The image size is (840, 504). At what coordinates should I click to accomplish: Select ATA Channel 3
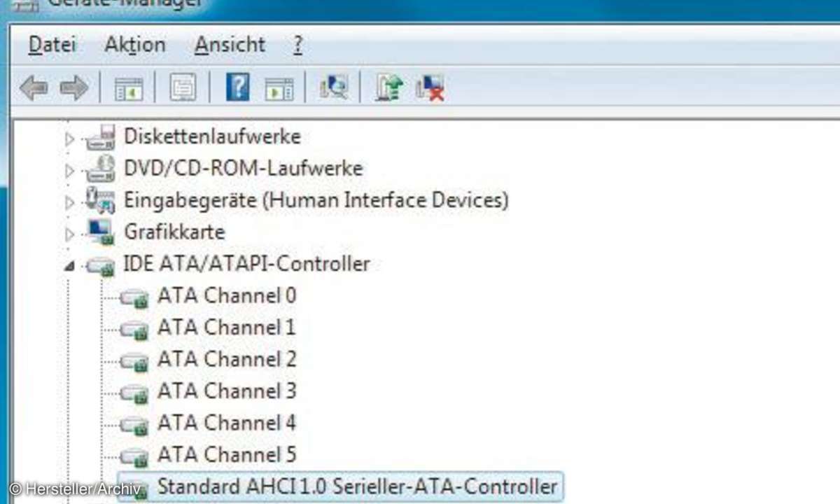226,391
